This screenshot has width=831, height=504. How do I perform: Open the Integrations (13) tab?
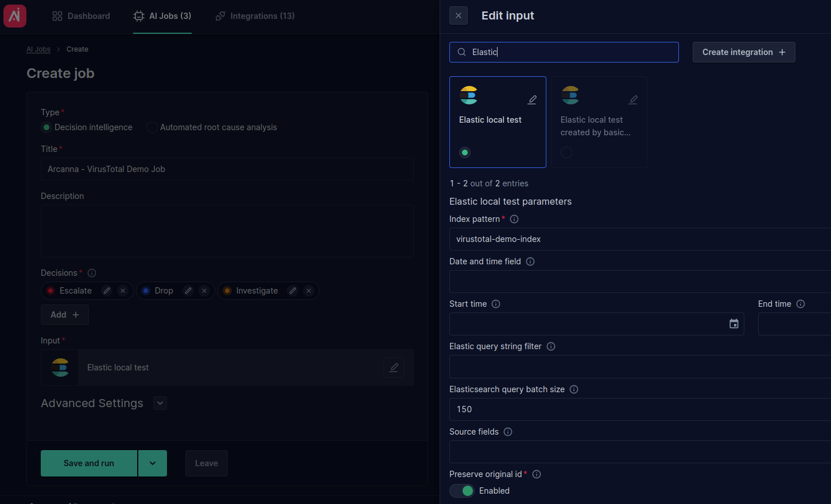point(255,16)
